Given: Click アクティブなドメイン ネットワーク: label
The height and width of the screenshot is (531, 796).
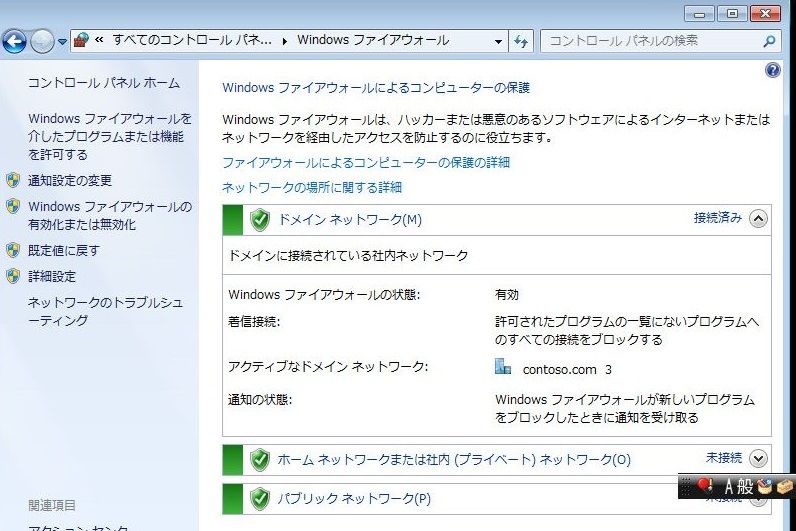Looking at the screenshot, I should 328,367.
